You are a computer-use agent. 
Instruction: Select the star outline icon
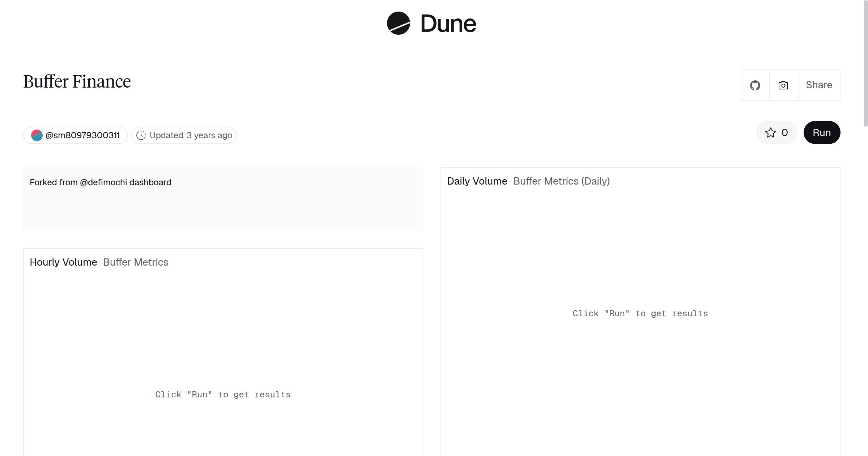pyautogui.click(x=771, y=132)
